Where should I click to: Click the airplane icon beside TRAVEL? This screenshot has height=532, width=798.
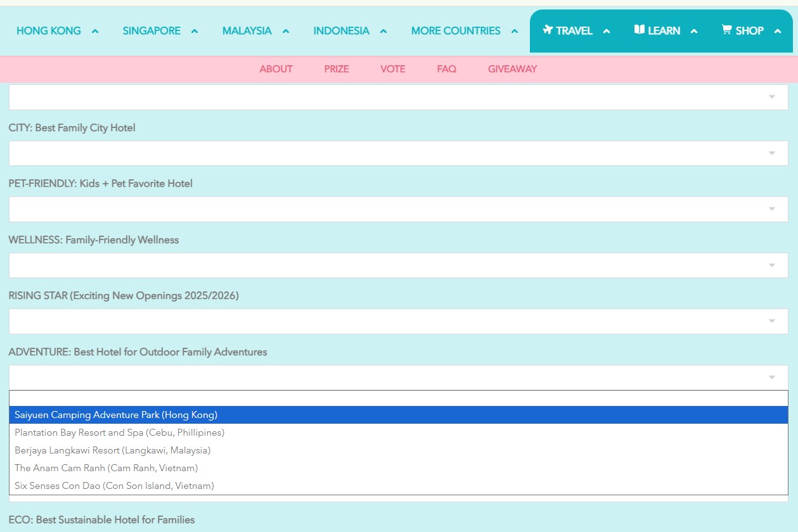pyautogui.click(x=548, y=30)
